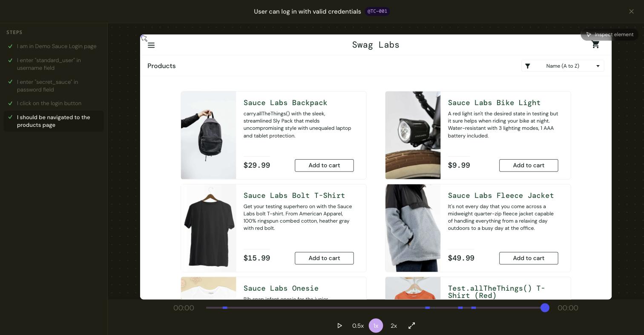Screen dimensions: 644x335
Task: Click the Inspect element button
Action: (609, 34)
